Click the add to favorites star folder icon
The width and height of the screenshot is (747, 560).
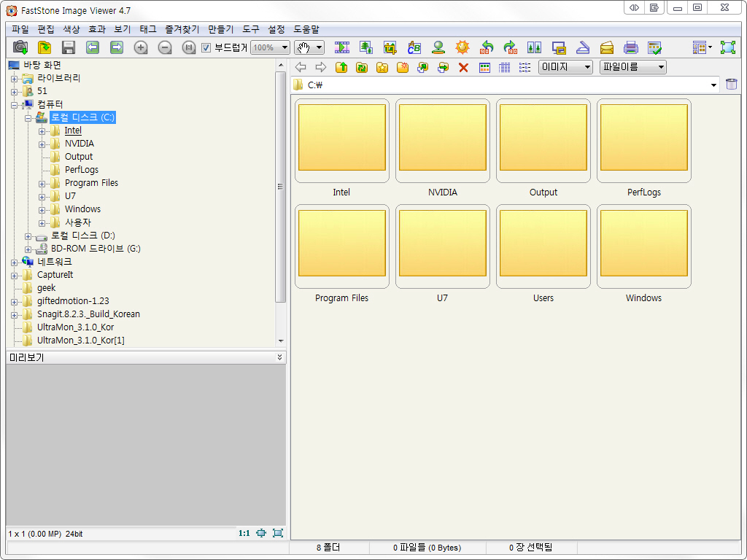click(382, 67)
